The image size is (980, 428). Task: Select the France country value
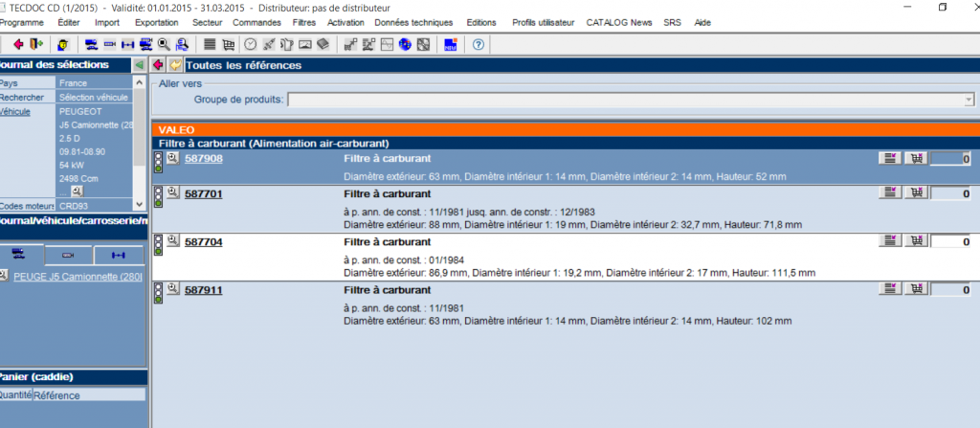(73, 82)
